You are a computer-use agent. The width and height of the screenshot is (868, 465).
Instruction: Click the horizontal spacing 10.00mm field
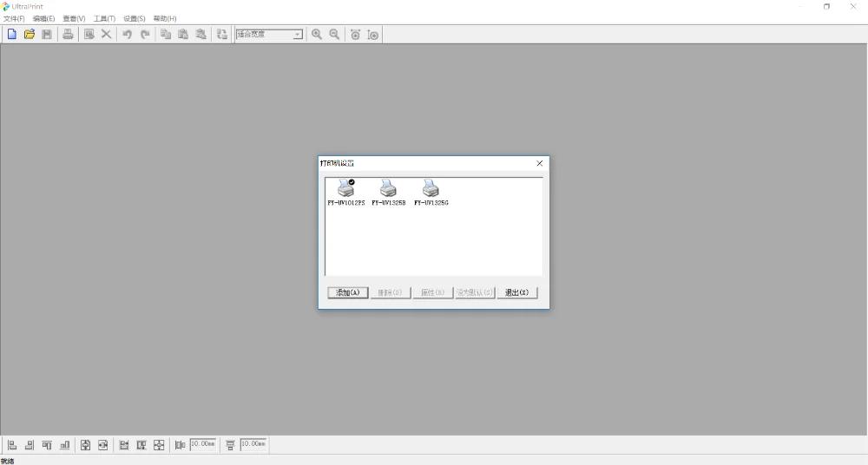click(202, 444)
